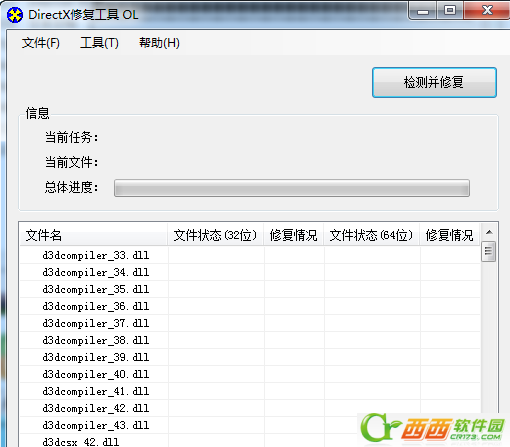
Task: Sort by the 文件名 column header
Action: [x=93, y=235]
